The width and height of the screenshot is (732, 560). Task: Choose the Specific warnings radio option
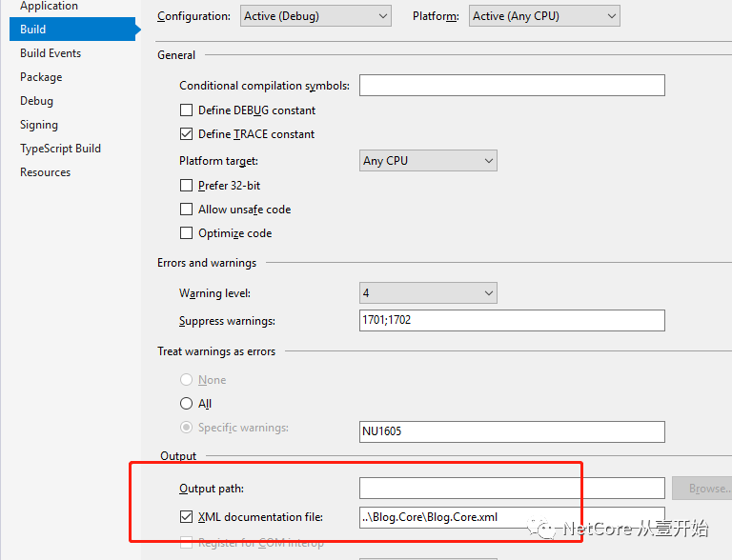(186, 427)
